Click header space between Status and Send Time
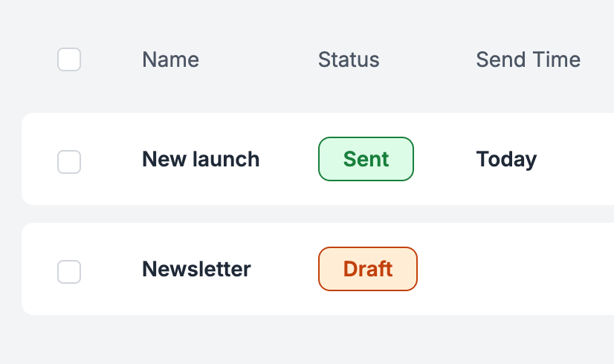 [427, 59]
